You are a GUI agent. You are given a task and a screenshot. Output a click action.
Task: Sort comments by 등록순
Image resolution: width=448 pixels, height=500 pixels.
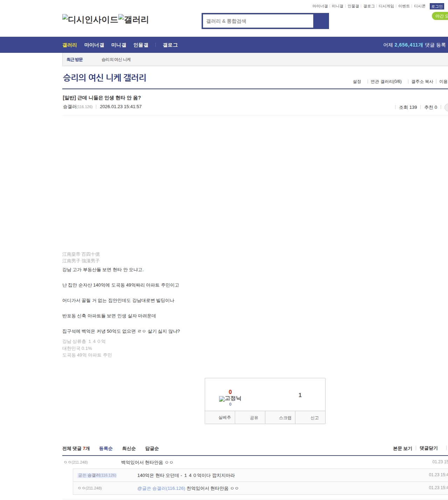coord(106,448)
